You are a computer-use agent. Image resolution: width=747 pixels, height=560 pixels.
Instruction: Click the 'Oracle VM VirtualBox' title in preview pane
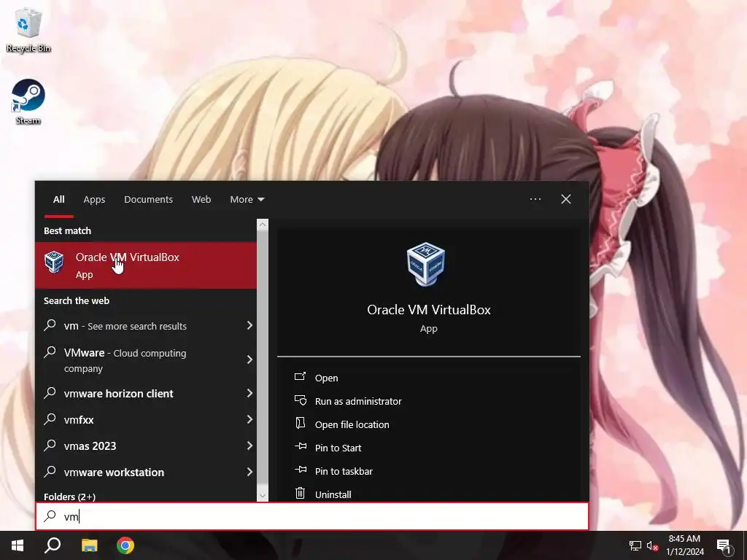tap(429, 309)
